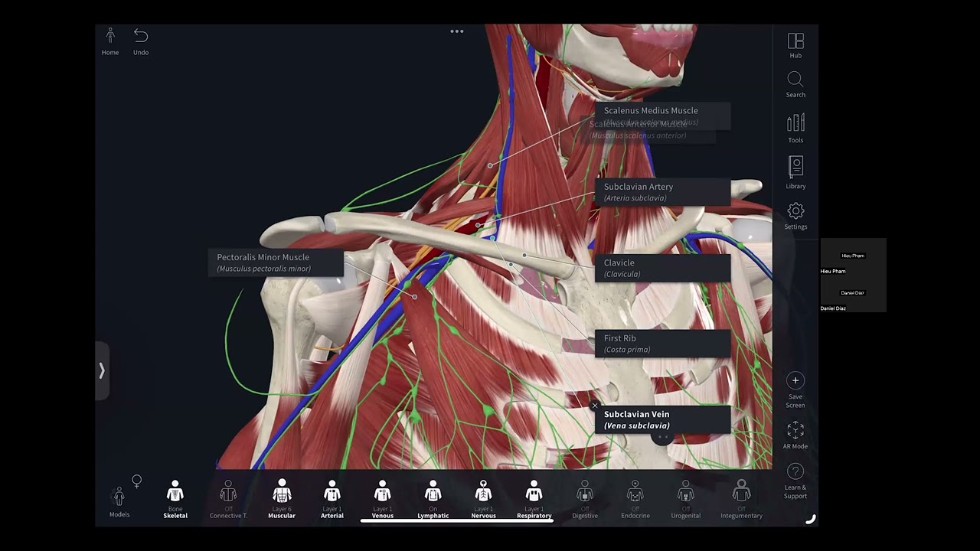
Task: Open the three-dot options menu
Action: 457,31
